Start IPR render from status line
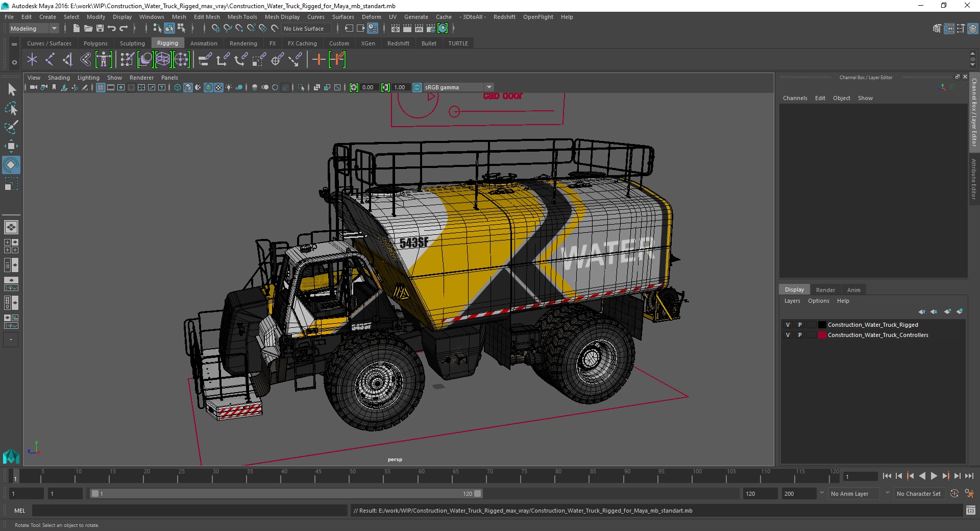The image size is (980, 531). pos(419,29)
